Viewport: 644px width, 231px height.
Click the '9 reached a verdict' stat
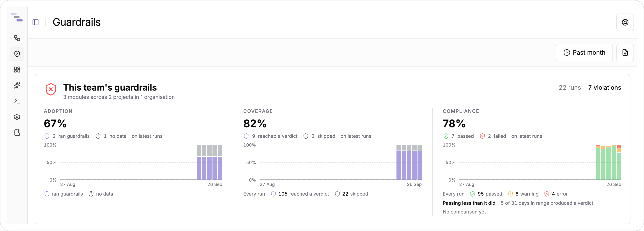[x=271, y=136]
